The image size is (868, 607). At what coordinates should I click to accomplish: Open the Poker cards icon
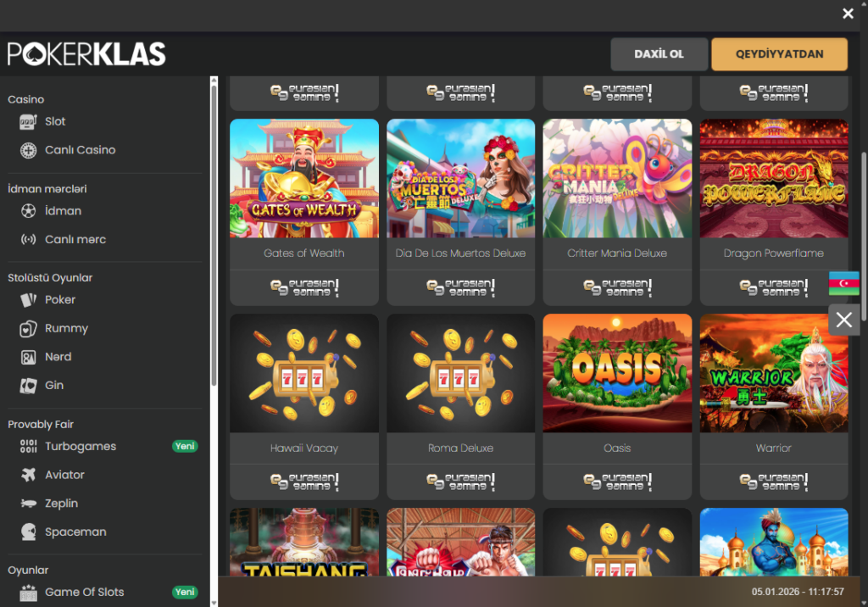28,299
